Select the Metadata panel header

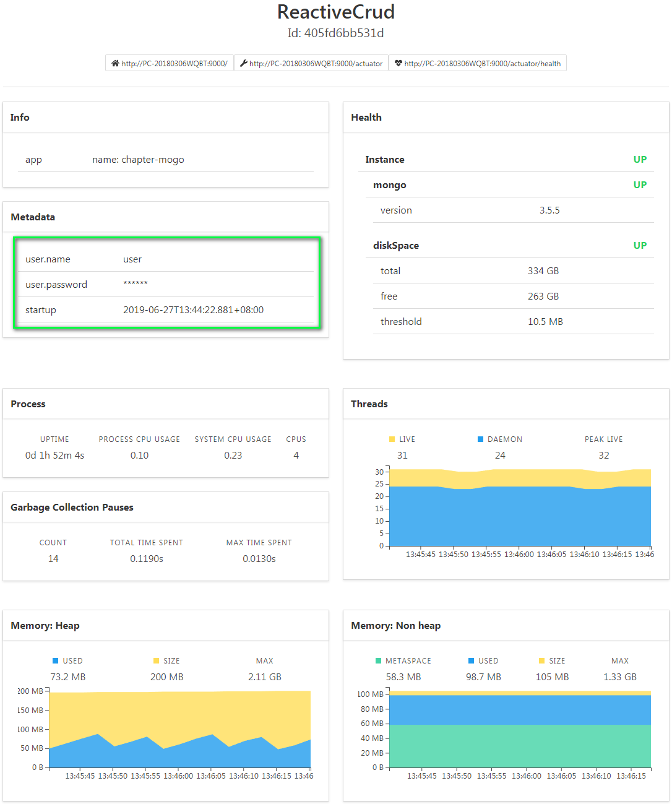click(x=33, y=217)
